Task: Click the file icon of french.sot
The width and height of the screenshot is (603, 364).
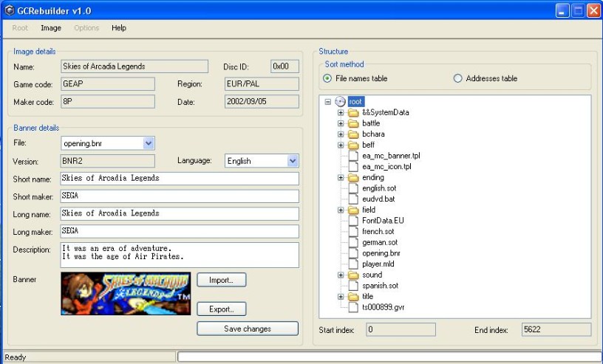Action: pos(353,231)
